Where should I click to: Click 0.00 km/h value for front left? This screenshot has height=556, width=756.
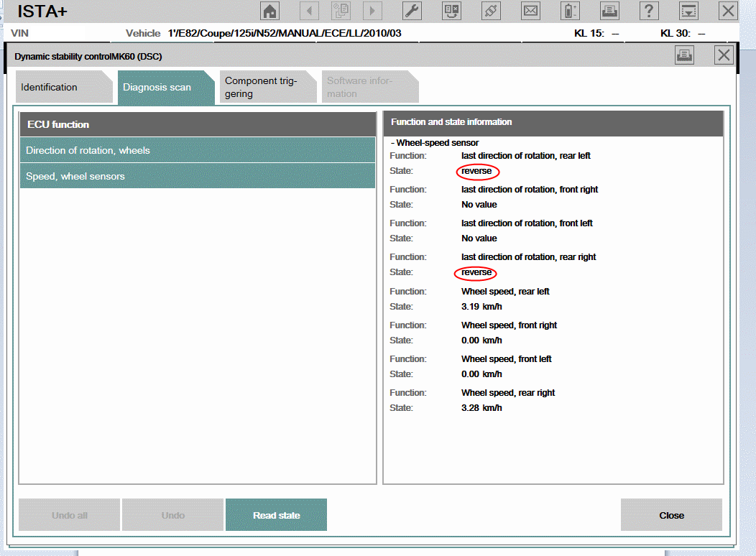tap(481, 374)
